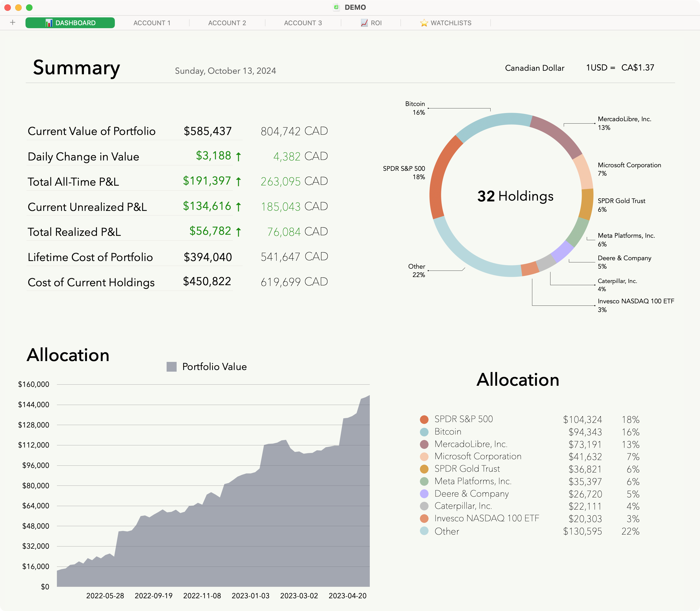Click the Watchlists star icon
Image resolution: width=700 pixels, height=611 pixels.
coord(424,23)
